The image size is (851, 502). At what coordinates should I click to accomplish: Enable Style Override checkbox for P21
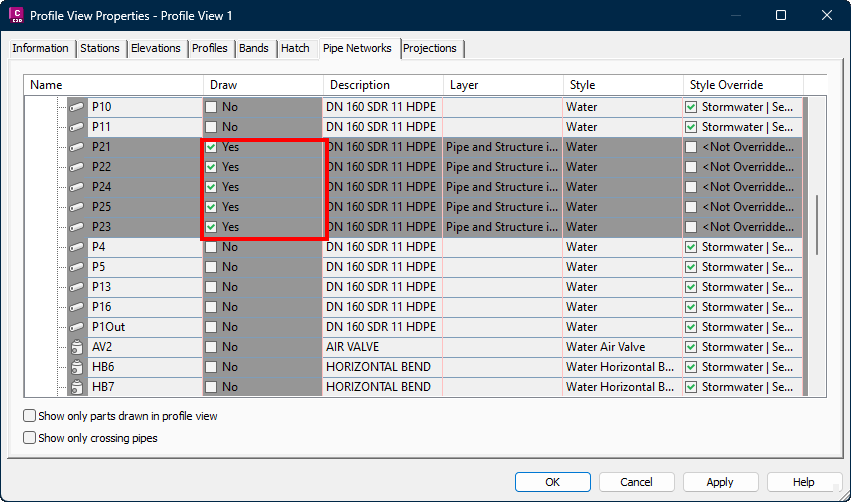691,147
